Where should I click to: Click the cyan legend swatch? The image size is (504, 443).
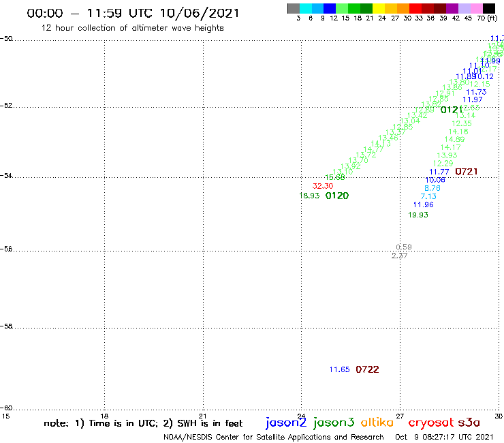pyautogui.click(x=306, y=8)
